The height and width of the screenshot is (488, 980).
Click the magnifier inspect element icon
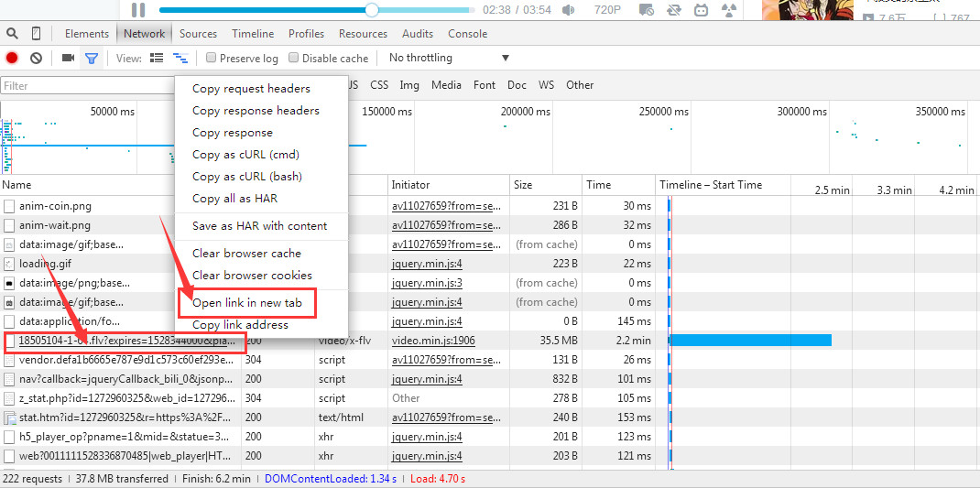(x=12, y=34)
